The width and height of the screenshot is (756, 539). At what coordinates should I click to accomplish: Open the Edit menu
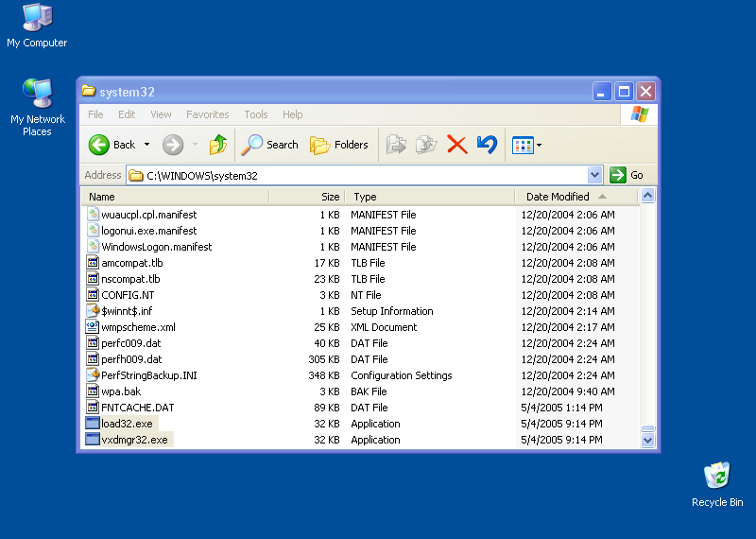[x=127, y=114]
